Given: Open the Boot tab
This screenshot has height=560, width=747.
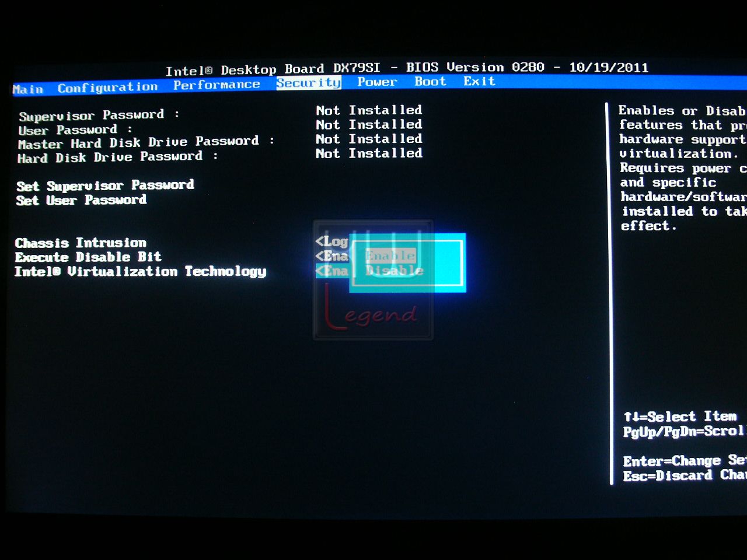Looking at the screenshot, I should (430, 81).
